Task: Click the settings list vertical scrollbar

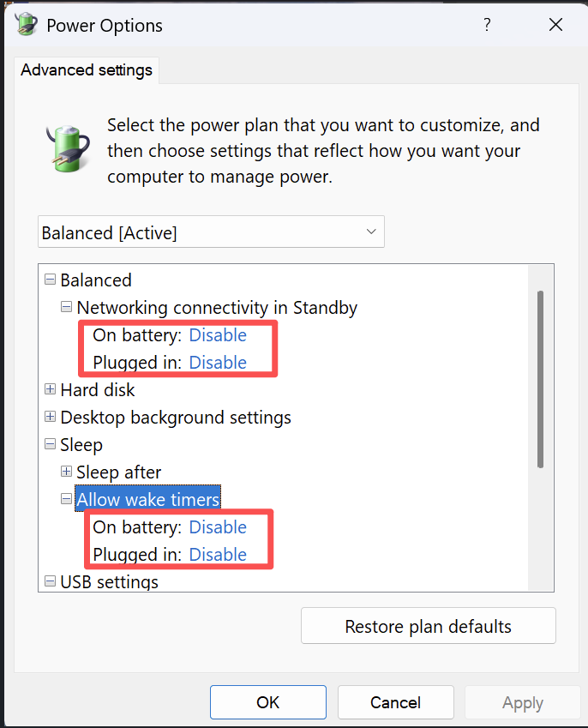Action: pos(540,378)
